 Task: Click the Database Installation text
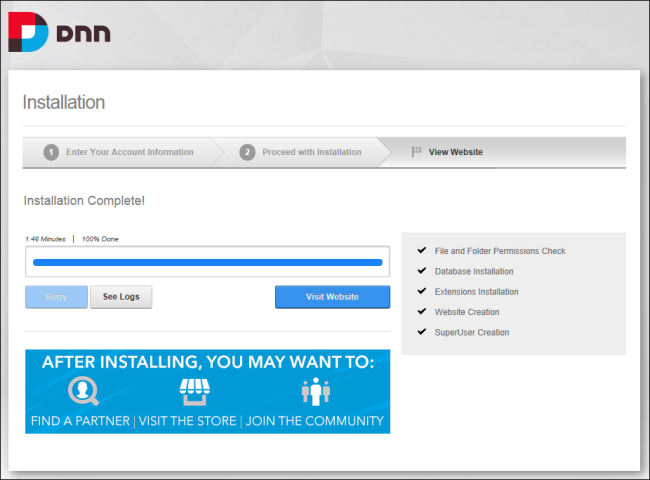(474, 271)
